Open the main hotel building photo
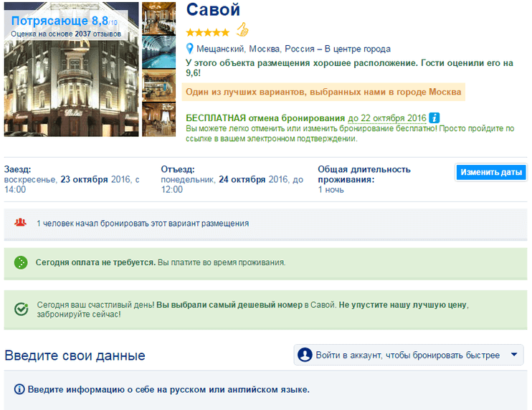This screenshot has width=532, height=410. click(x=72, y=79)
